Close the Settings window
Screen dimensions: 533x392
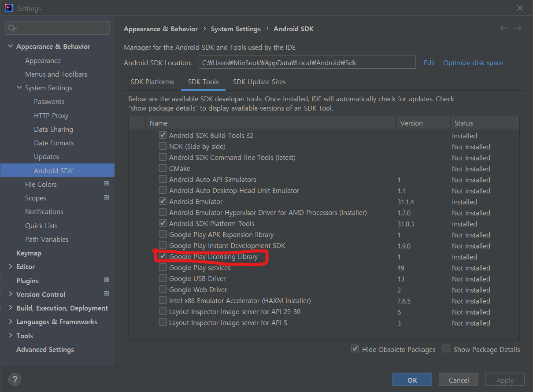point(519,8)
